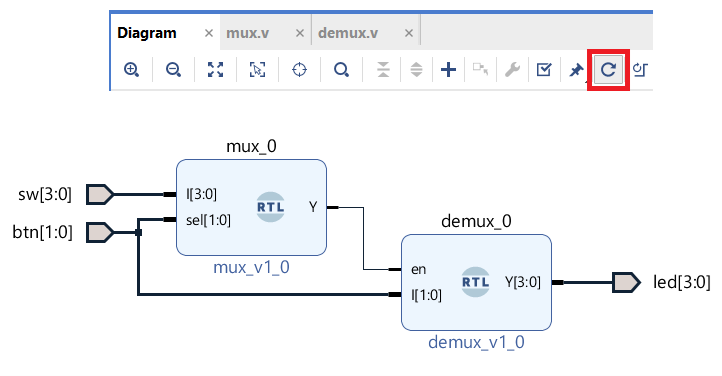Viewport: 722px width, 376px height.
Task: Select the btn[1:0] input port
Action: [100, 232]
